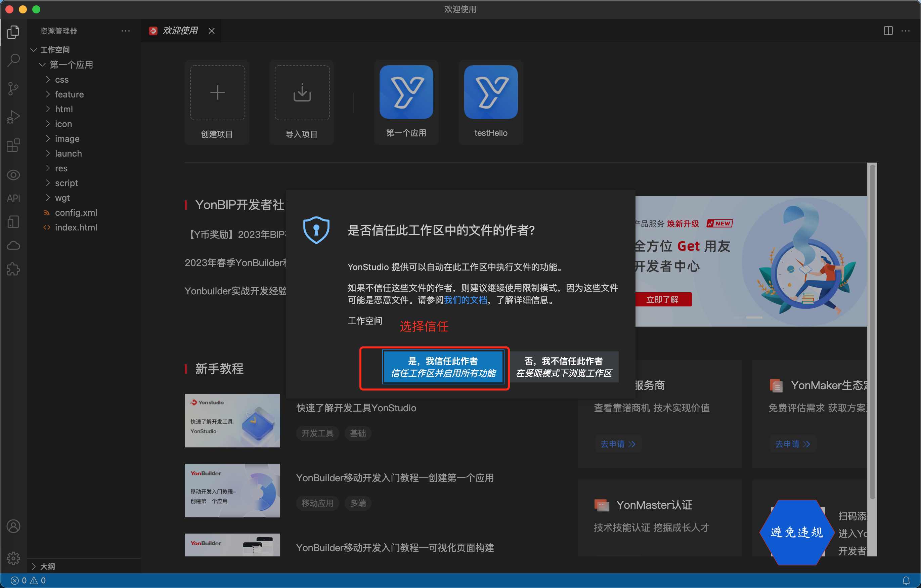Click the notification bell in status bar
The image size is (921, 588).
906,580
